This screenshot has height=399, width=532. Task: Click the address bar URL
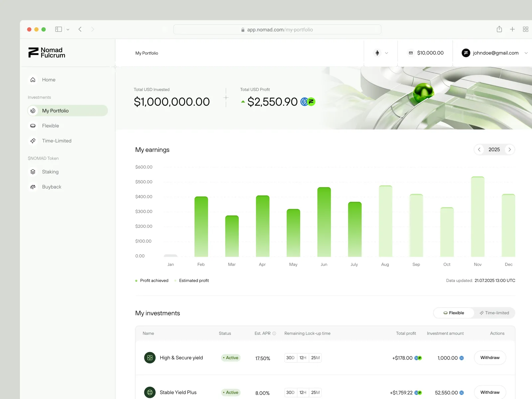[277, 30]
